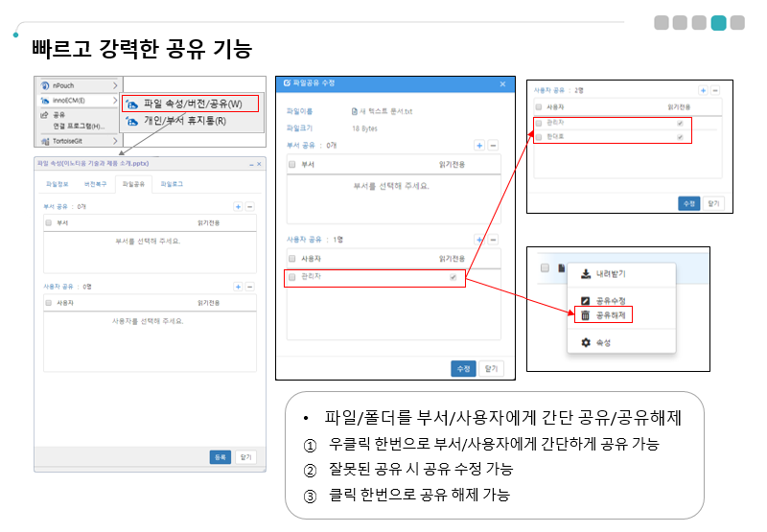Toggle 읽기전용 checkbox for 관리자 in 파일공유 수정
Viewport: 767px width, 532px height.
point(453,277)
